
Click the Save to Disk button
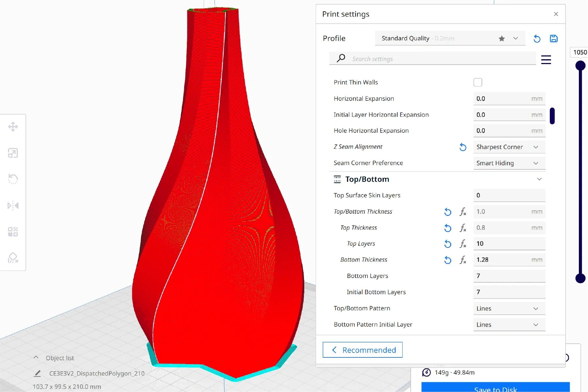click(495, 388)
